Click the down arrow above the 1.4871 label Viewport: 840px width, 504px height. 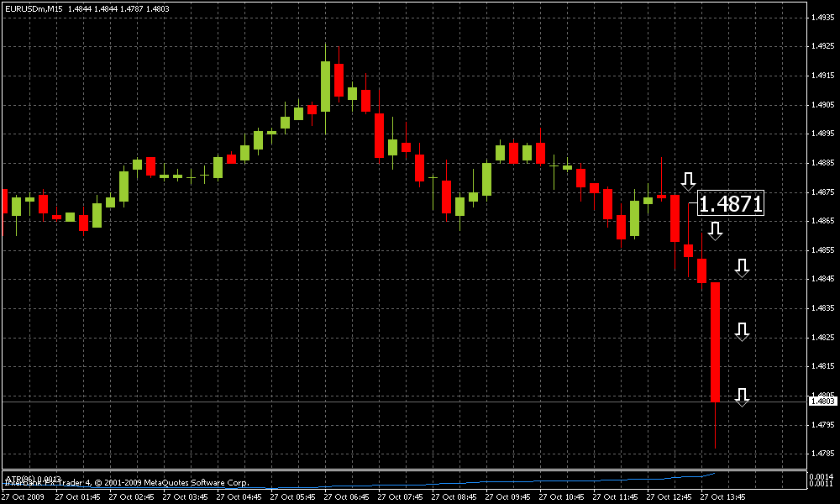tap(689, 181)
